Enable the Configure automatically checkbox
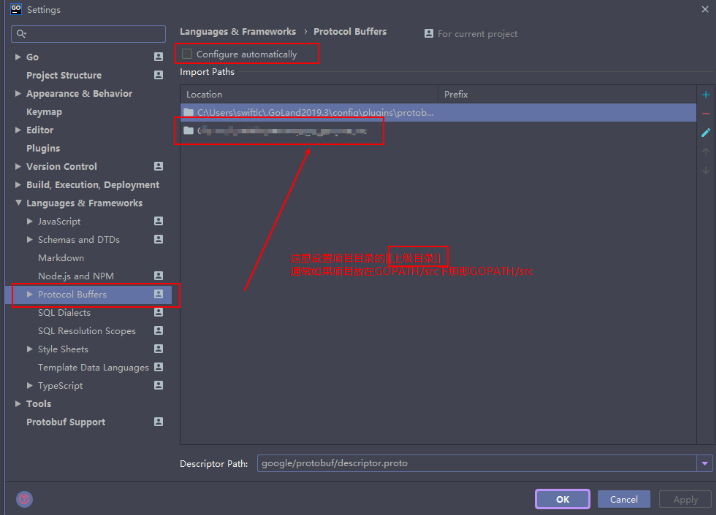716x515 pixels. 187,54
